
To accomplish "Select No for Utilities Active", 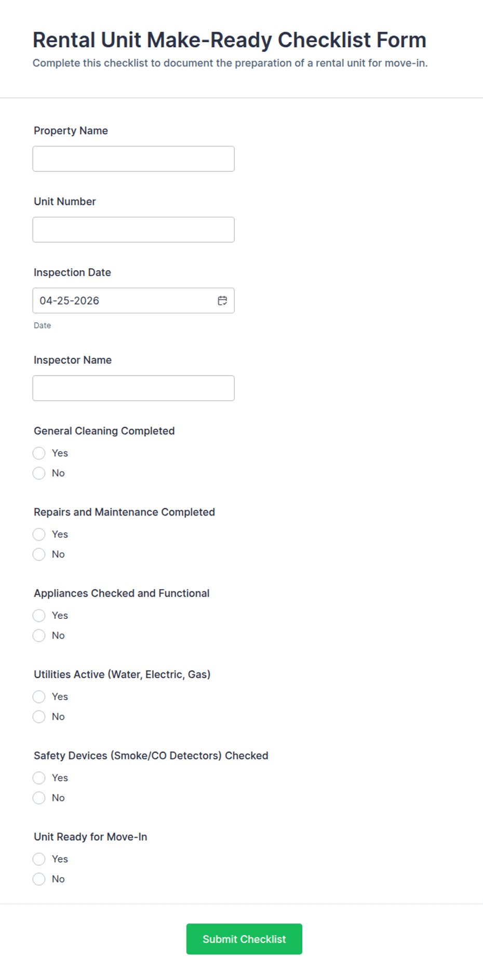I will [39, 717].
